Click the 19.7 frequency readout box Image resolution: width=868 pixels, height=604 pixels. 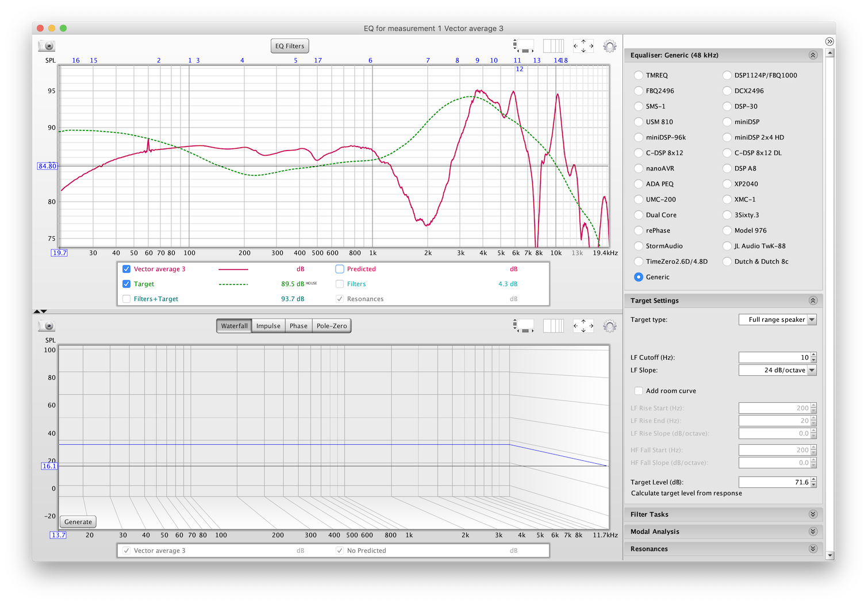tap(59, 253)
